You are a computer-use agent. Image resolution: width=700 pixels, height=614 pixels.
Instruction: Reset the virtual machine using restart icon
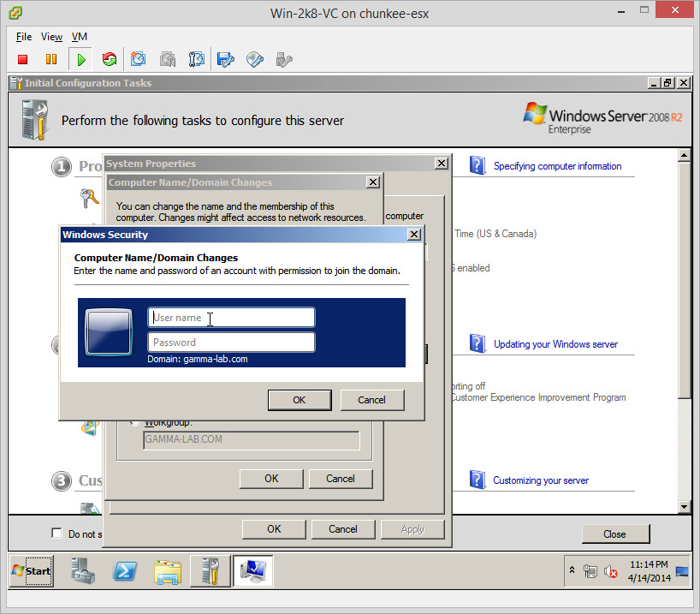pos(109,59)
